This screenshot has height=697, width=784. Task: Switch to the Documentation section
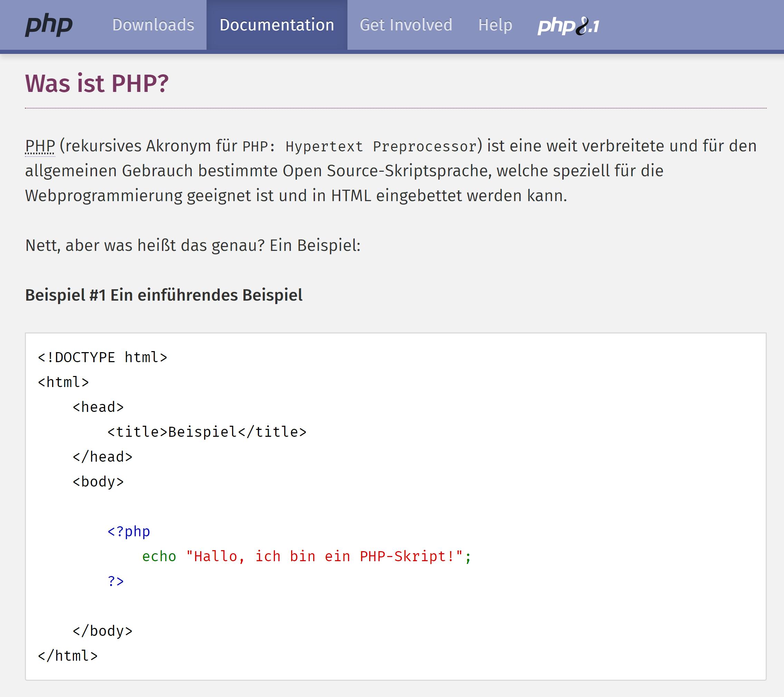pyautogui.click(x=277, y=25)
